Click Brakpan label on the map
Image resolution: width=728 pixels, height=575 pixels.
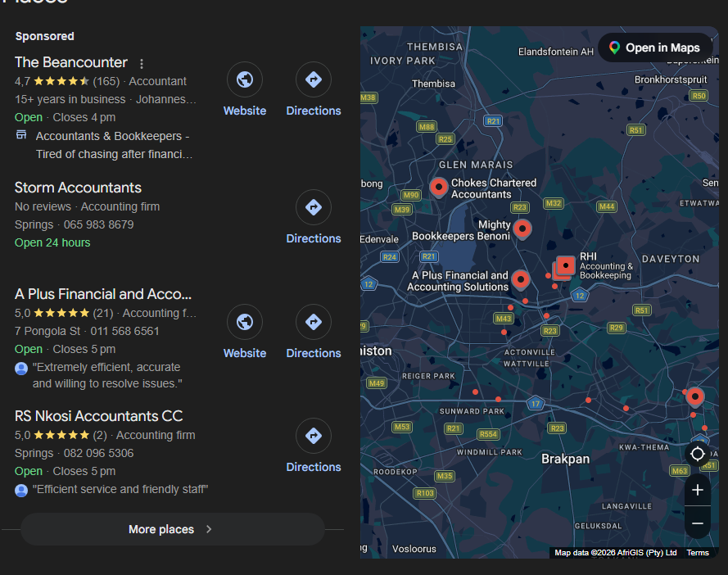pyautogui.click(x=565, y=459)
